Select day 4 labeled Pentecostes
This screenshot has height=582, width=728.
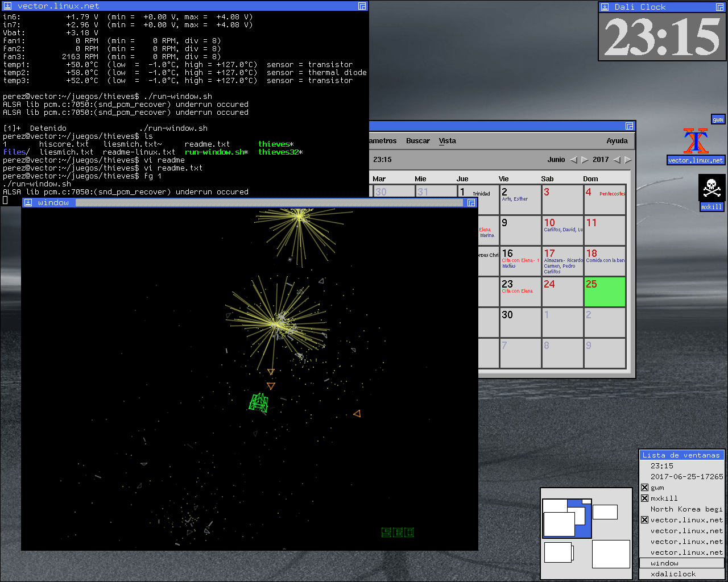pos(605,199)
